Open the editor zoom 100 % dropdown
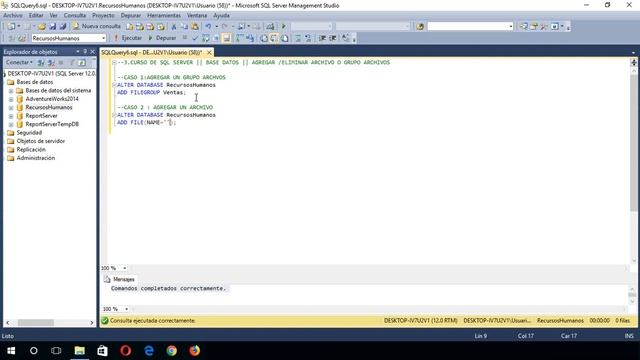 point(124,268)
